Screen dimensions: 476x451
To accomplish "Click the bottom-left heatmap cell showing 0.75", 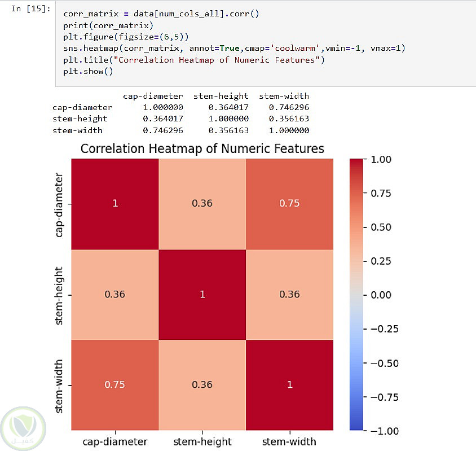I will click(115, 385).
